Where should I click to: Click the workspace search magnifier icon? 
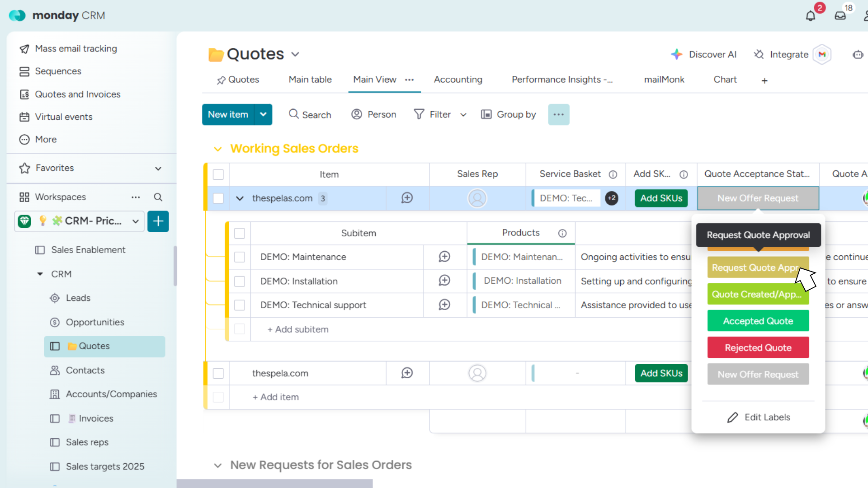tap(158, 197)
